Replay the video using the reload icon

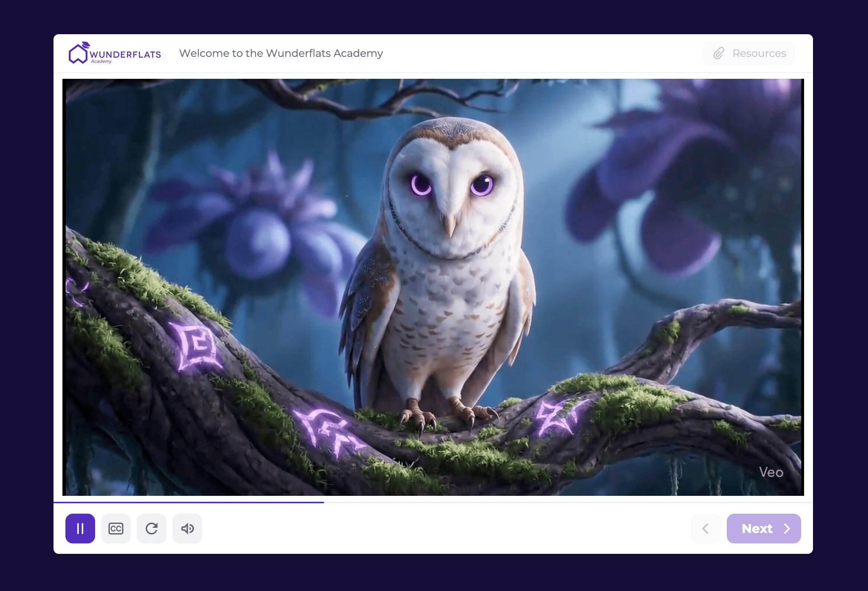[151, 528]
